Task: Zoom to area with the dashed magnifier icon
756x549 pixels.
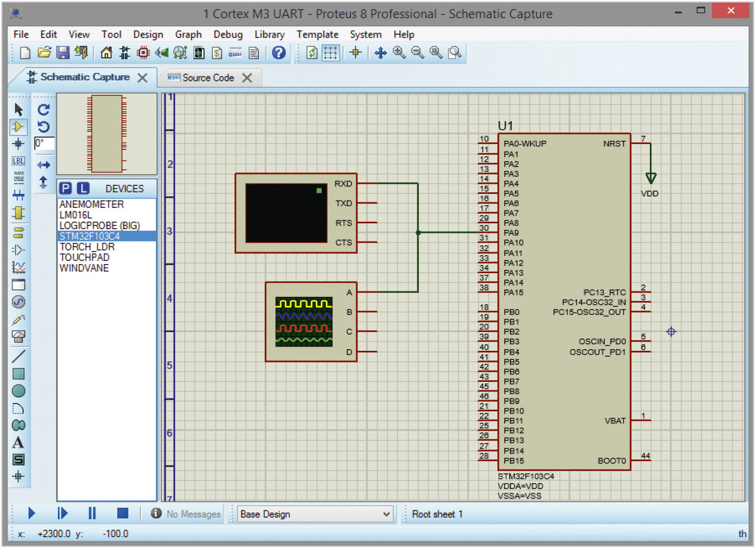Action: click(455, 52)
